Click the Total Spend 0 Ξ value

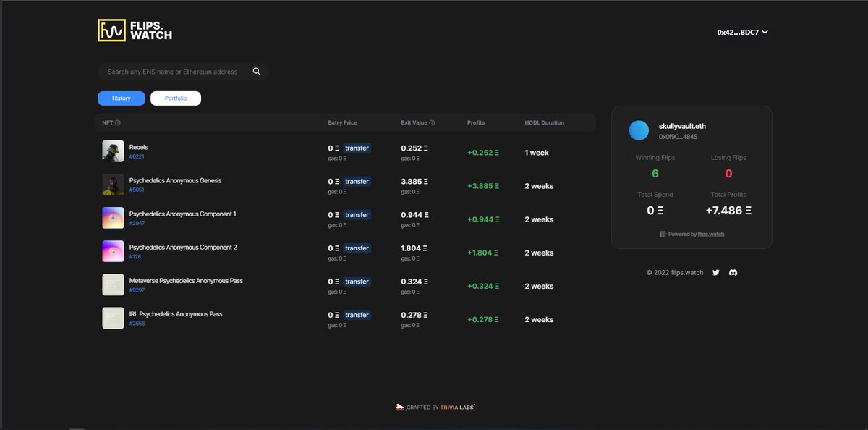pos(655,211)
